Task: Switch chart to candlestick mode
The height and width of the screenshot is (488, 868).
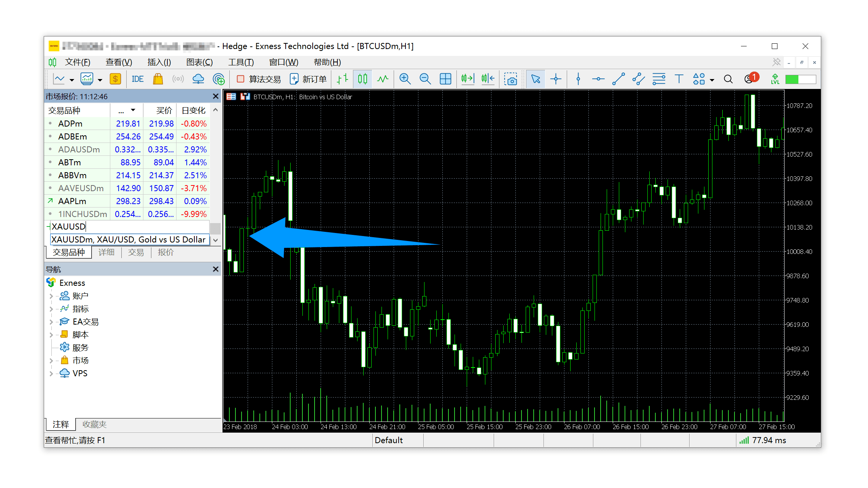Action: point(362,79)
